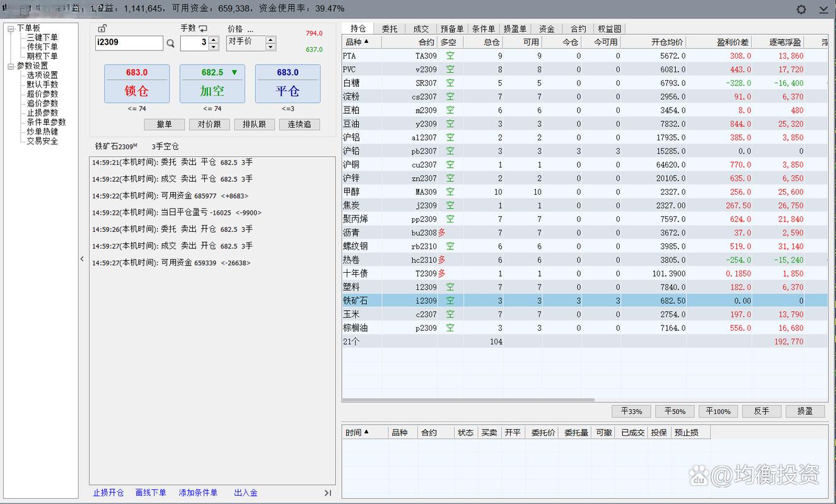Open the 止损开仓 link
This screenshot has height=504, width=836.
pyautogui.click(x=108, y=493)
